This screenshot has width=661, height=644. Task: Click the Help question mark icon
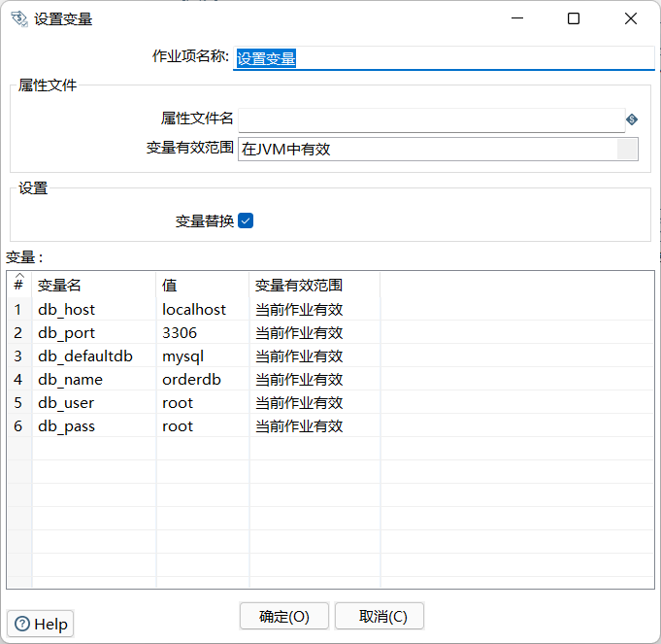click(22, 624)
